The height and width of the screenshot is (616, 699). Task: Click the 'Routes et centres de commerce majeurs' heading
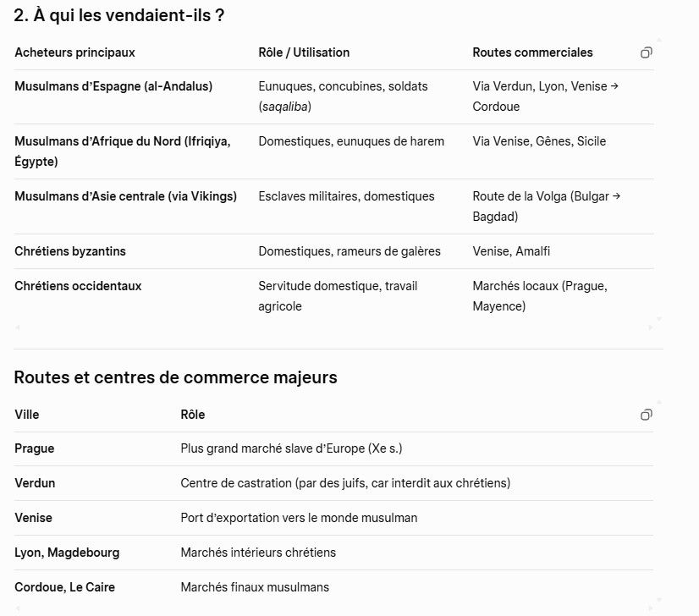(x=175, y=377)
